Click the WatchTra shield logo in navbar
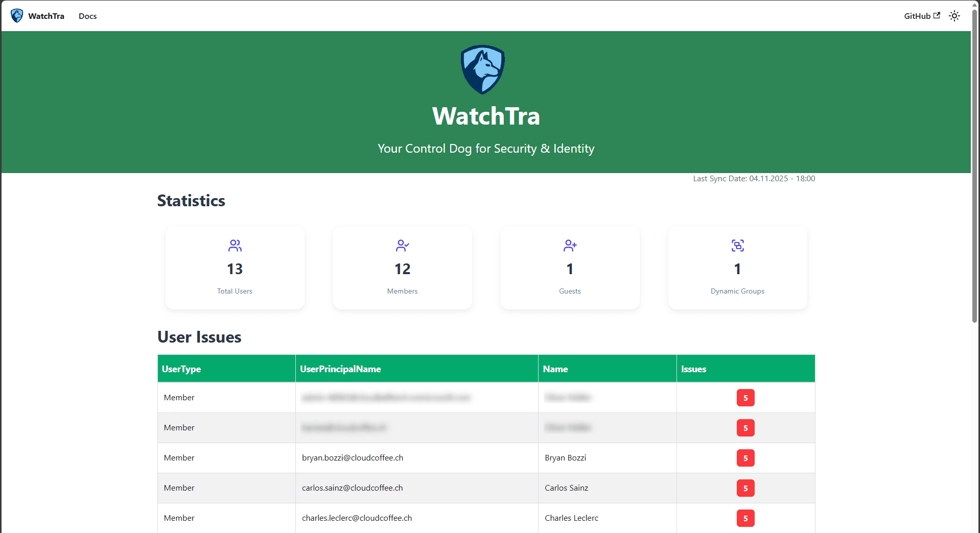The width and height of the screenshot is (980, 533). click(x=17, y=16)
